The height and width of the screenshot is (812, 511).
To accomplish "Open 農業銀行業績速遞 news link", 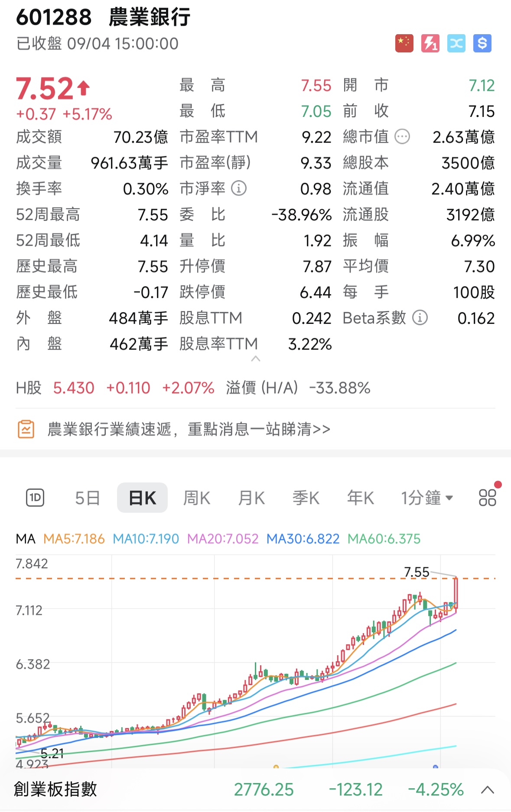I will coord(189,429).
